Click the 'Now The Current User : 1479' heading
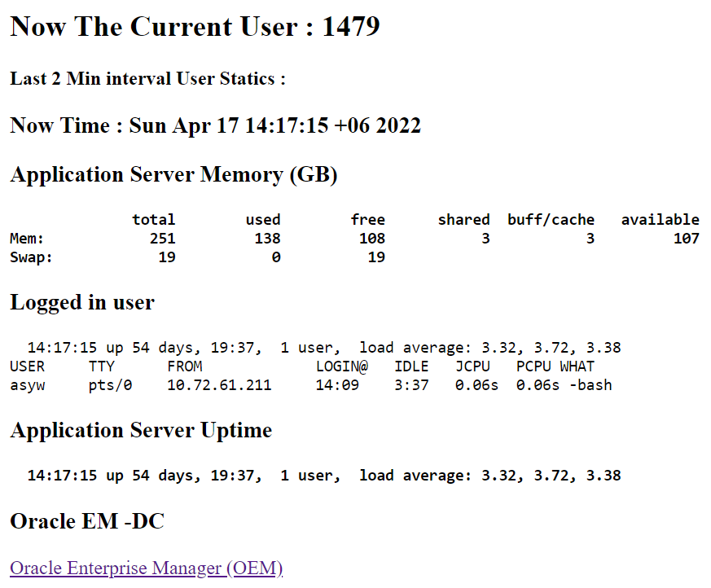 coord(195,26)
